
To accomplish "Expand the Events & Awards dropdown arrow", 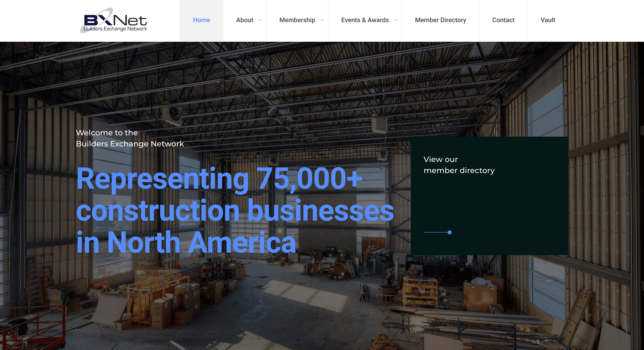I will point(396,20).
